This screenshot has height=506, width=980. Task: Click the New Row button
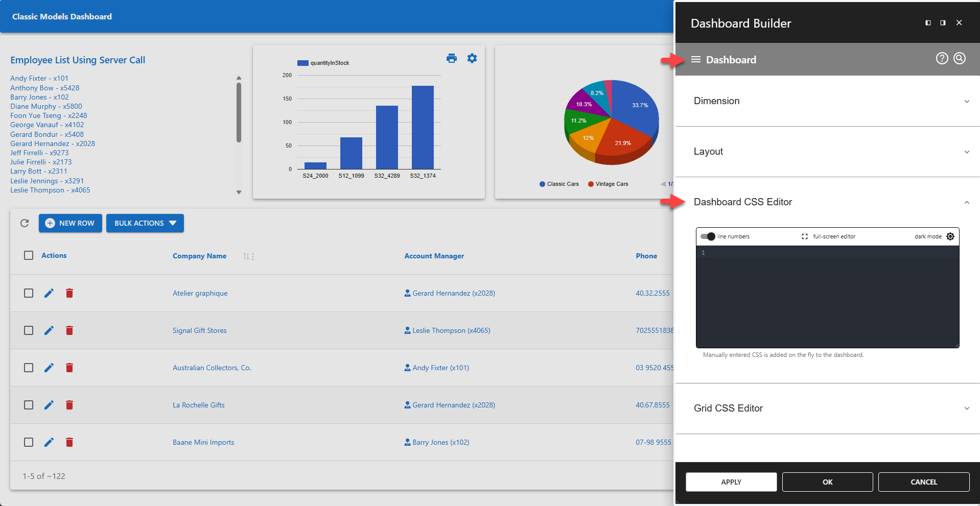[x=70, y=223]
